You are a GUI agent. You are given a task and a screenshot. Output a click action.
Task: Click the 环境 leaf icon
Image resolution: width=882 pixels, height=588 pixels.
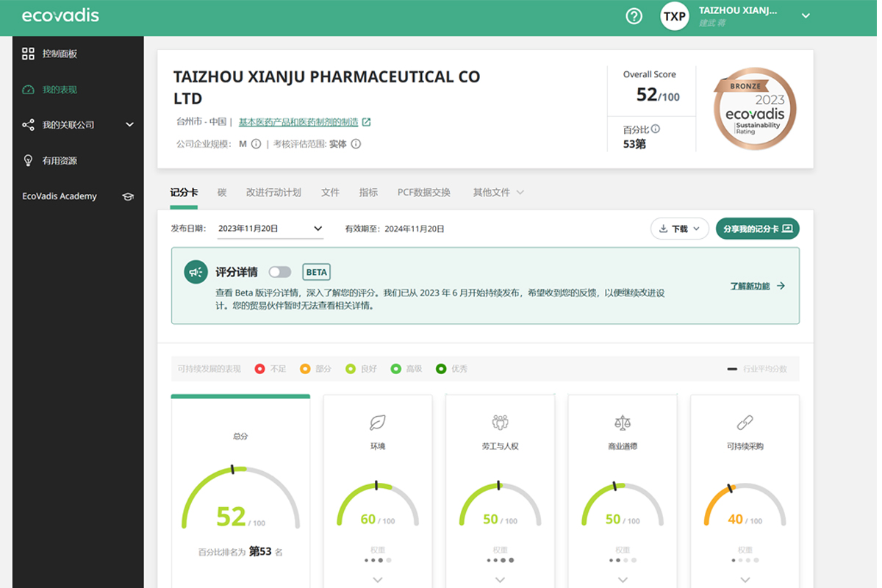377,423
